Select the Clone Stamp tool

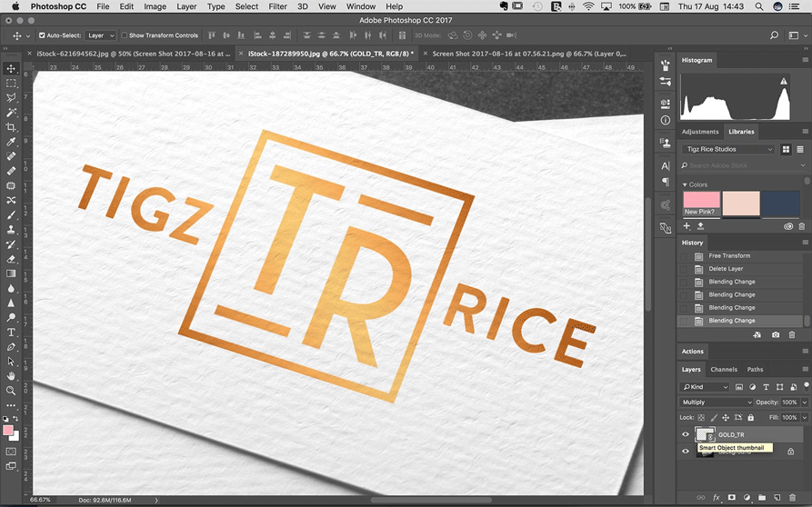pyautogui.click(x=11, y=229)
